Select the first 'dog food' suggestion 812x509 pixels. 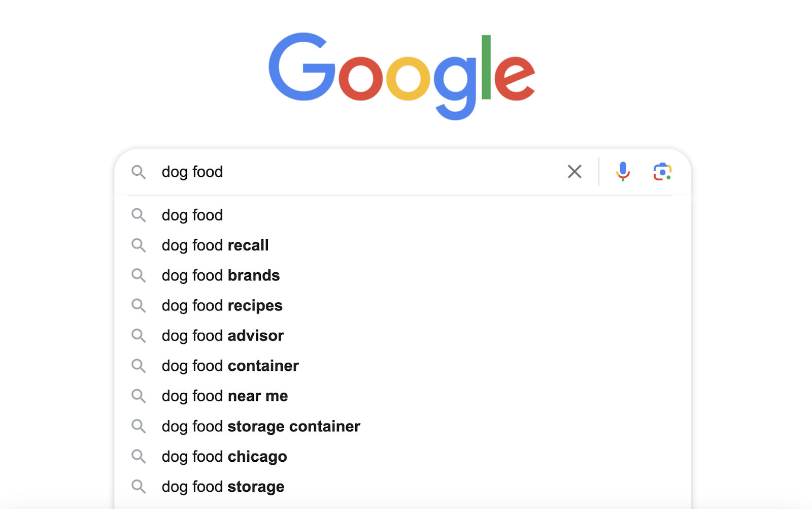point(192,215)
